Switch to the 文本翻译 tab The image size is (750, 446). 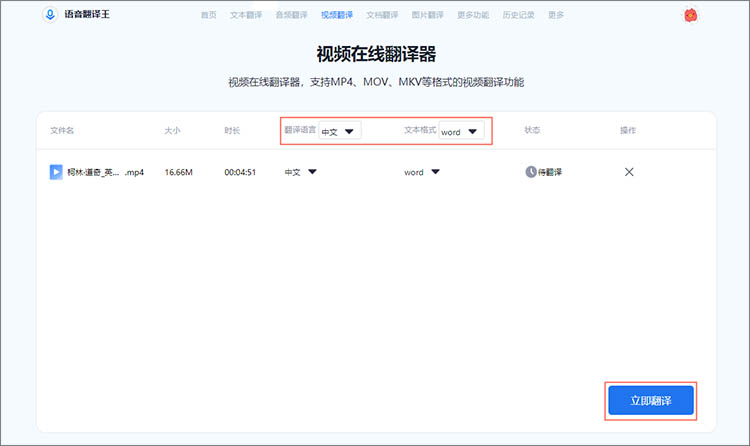pyautogui.click(x=246, y=15)
